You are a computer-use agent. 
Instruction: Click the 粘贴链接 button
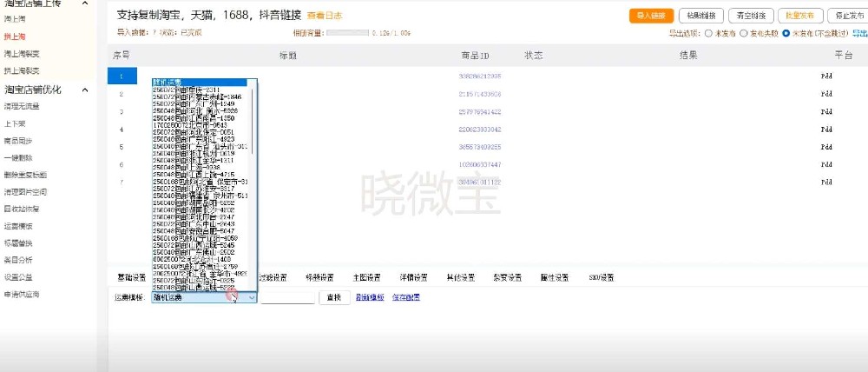coord(700,16)
